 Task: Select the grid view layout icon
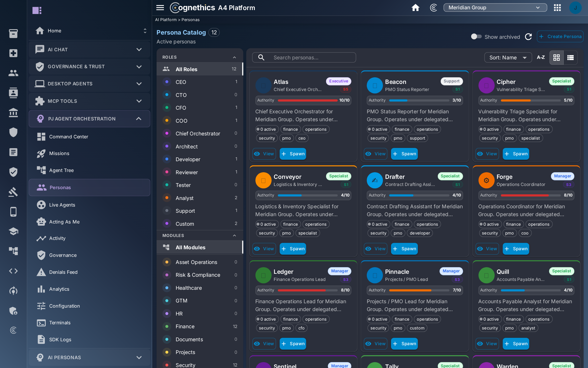tap(556, 58)
